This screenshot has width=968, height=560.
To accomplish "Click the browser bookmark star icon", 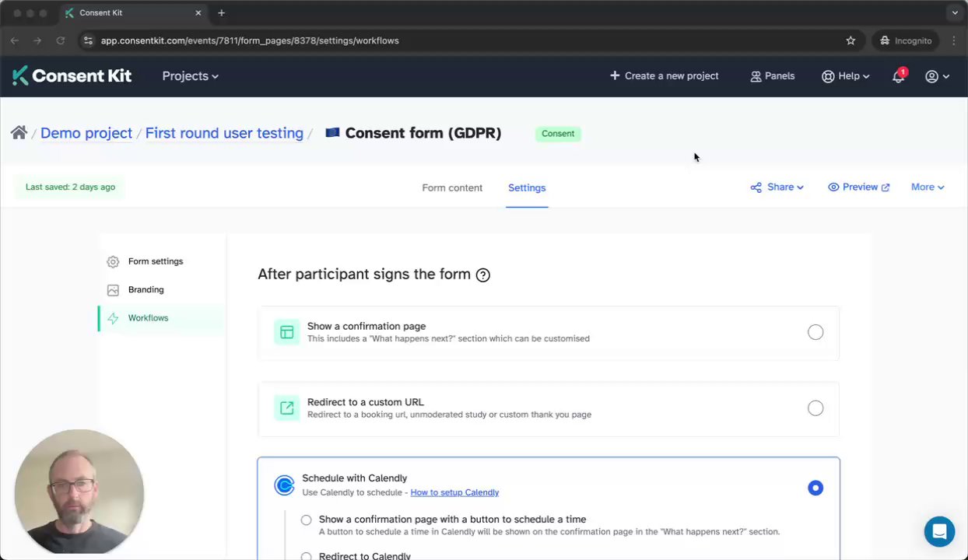I will pyautogui.click(x=851, y=40).
